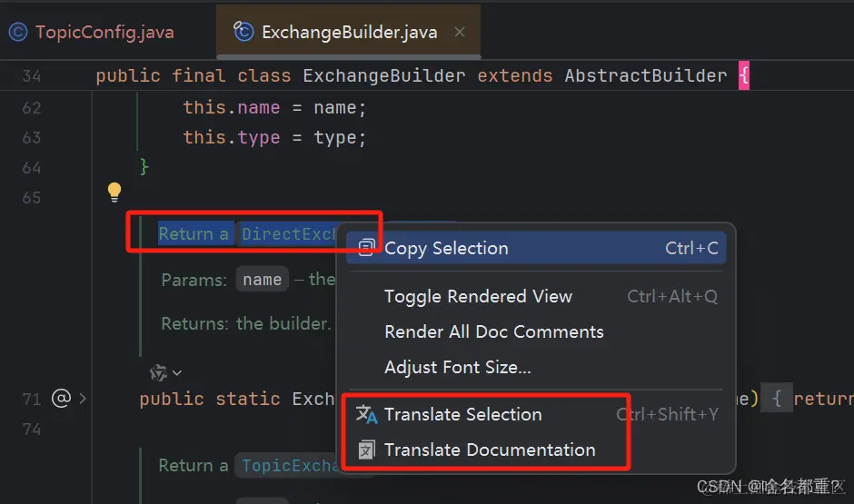
Task: Close the ExchangeBuilder.java tab
Action: [x=460, y=32]
